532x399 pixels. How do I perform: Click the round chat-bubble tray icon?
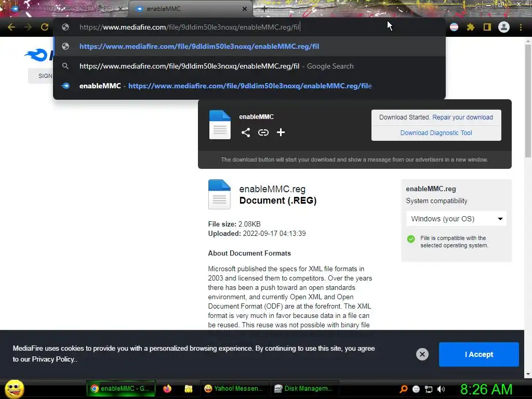(x=416, y=389)
